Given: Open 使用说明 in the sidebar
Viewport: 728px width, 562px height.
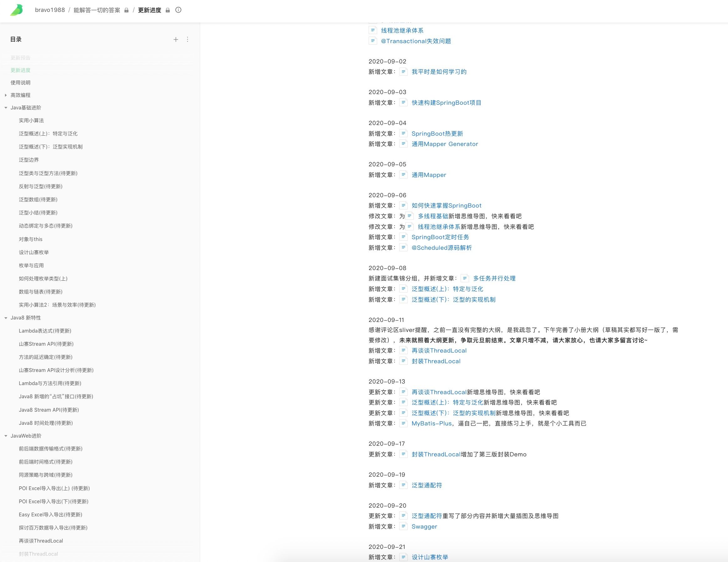Looking at the screenshot, I should [x=20, y=83].
